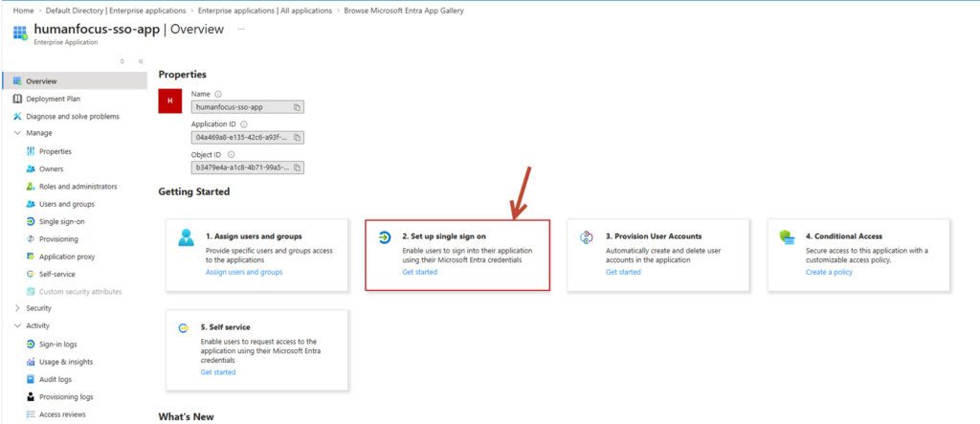Image resolution: width=980 pixels, height=424 pixels.
Task: Click the Diagnose and solve problems wrench icon
Action: click(x=17, y=117)
